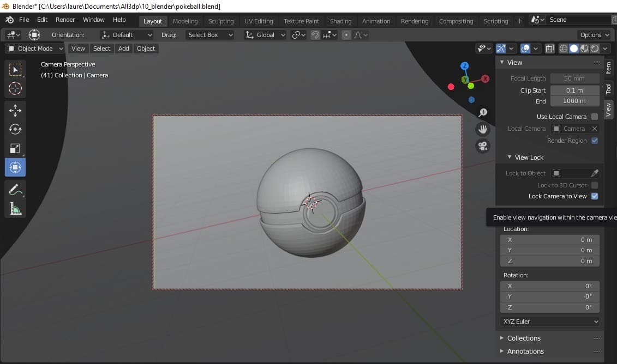The width and height of the screenshot is (617, 364).
Task: Open the viewport Select menu button
Action: [x=101, y=48]
